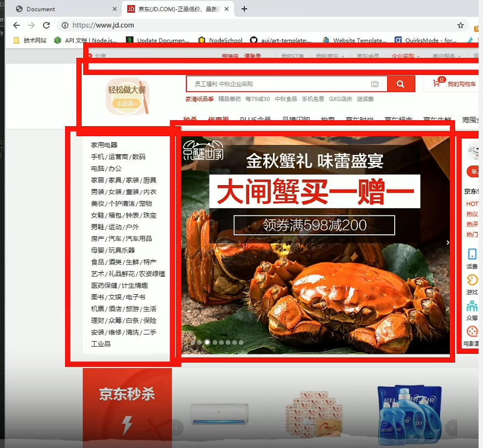Click the air conditioner flash-sale product
483x448 pixels.
point(219,414)
